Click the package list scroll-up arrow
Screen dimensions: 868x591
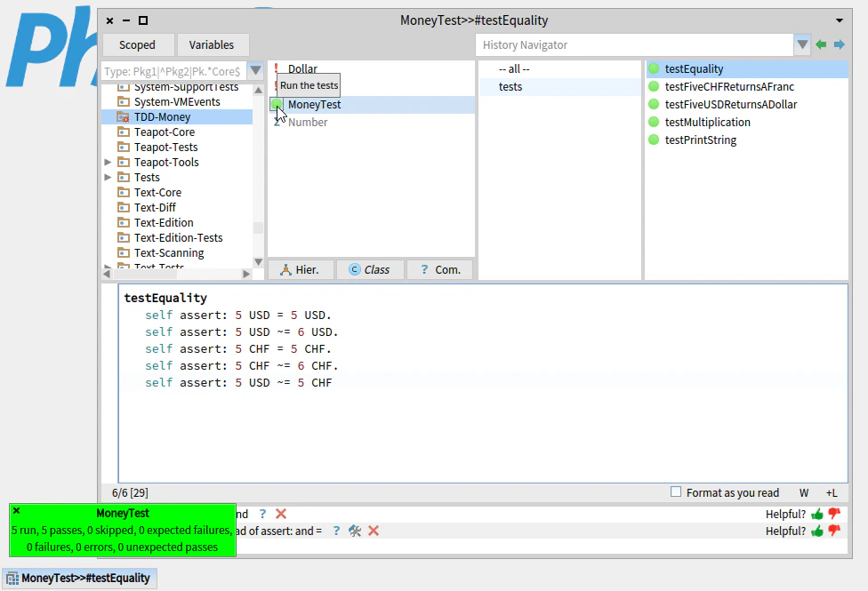point(258,90)
